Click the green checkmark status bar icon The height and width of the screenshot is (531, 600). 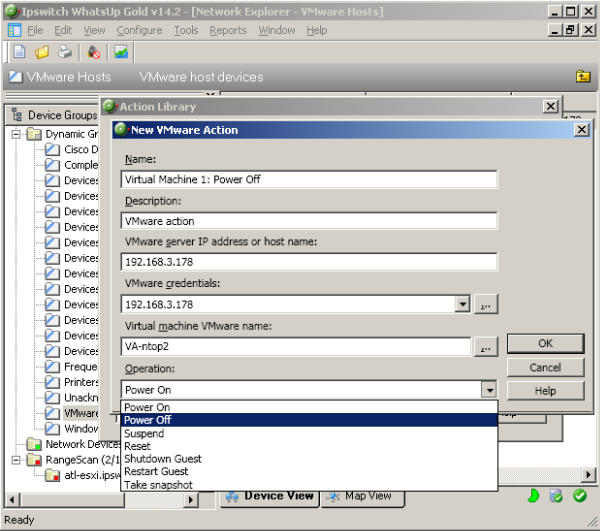point(579,496)
